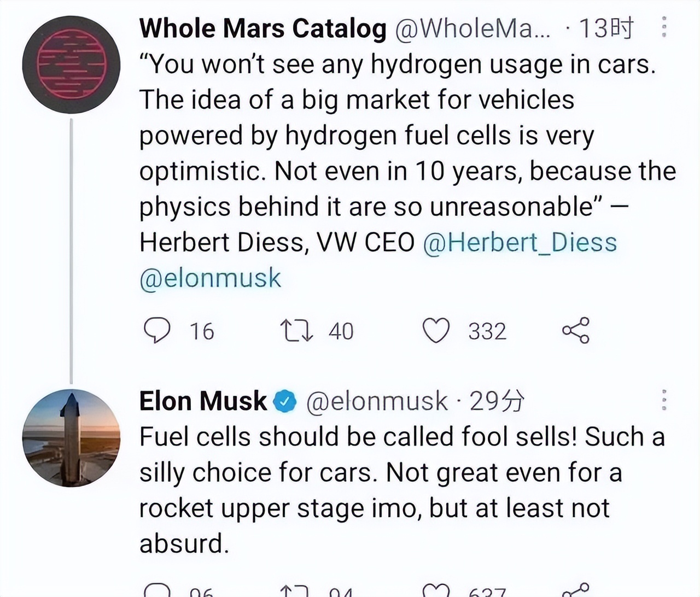Open the Elon Musk display name
Screen dimensions: 700x597
[203, 401]
